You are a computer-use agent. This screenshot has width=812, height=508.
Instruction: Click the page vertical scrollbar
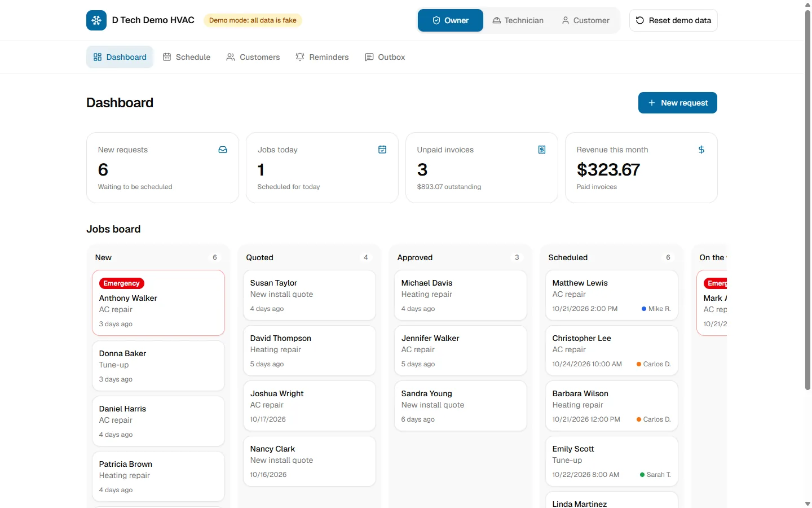tap(807, 199)
